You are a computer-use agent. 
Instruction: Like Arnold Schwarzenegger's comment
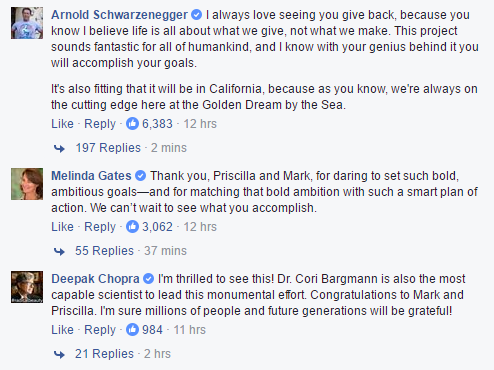tap(62, 124)
